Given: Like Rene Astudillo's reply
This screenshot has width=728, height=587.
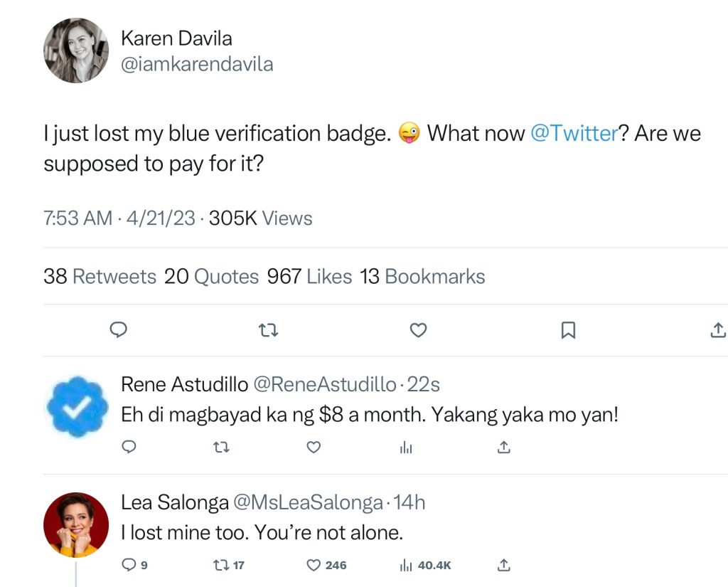Looking at the screenshot, I should 314,447.
